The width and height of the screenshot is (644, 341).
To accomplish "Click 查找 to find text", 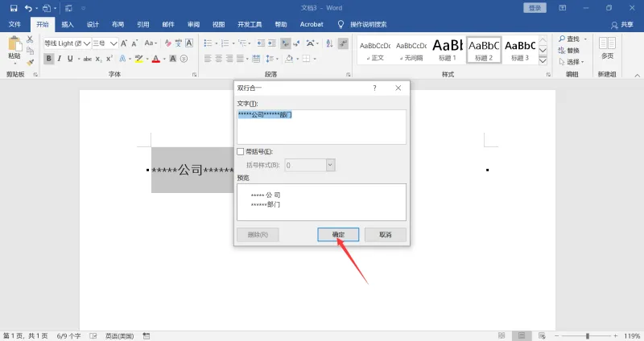I will (x=569, y=39).
